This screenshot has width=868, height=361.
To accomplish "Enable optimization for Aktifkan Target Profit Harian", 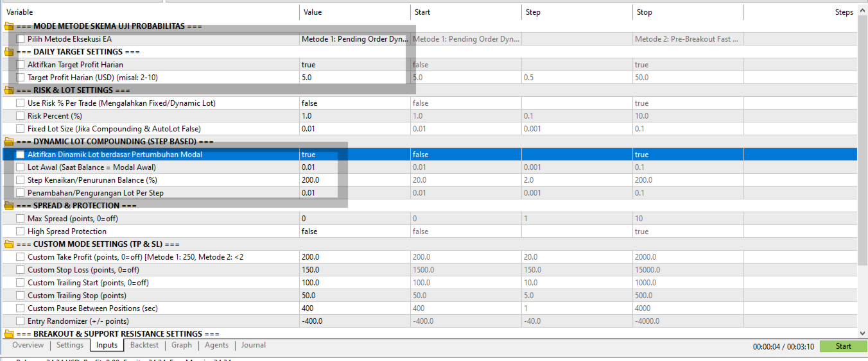I will [x=21, y=65].
